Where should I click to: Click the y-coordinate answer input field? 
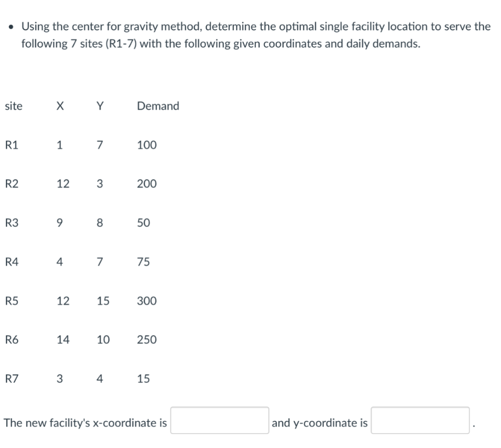[420, 420]
